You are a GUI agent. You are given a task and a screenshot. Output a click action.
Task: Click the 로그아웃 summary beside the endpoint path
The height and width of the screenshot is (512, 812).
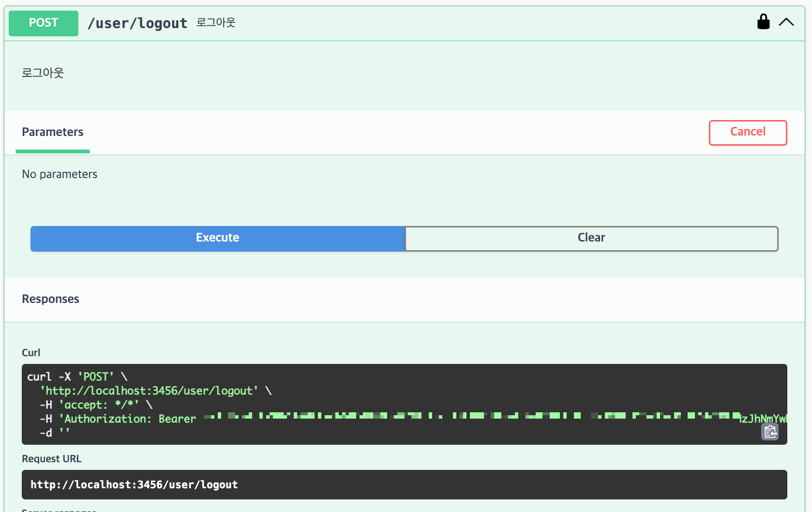216,23
